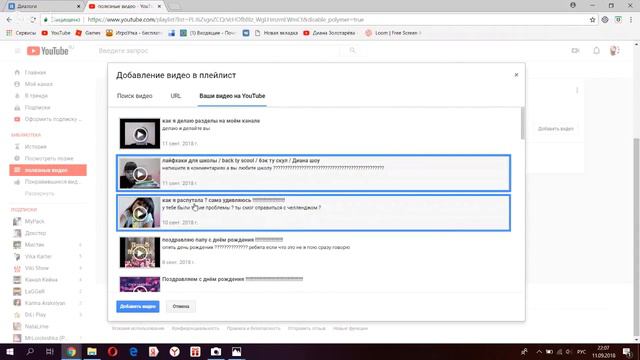640x360 pixels.
Task: Click Развернуть under the library section
Action: point(40,193)
